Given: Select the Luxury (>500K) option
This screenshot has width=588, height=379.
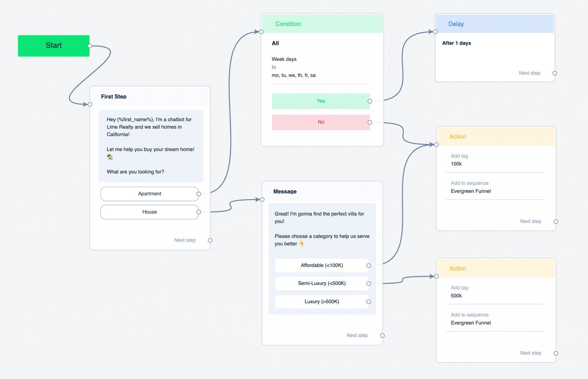Looking at the screenshot, I should [x=322, y=302].
